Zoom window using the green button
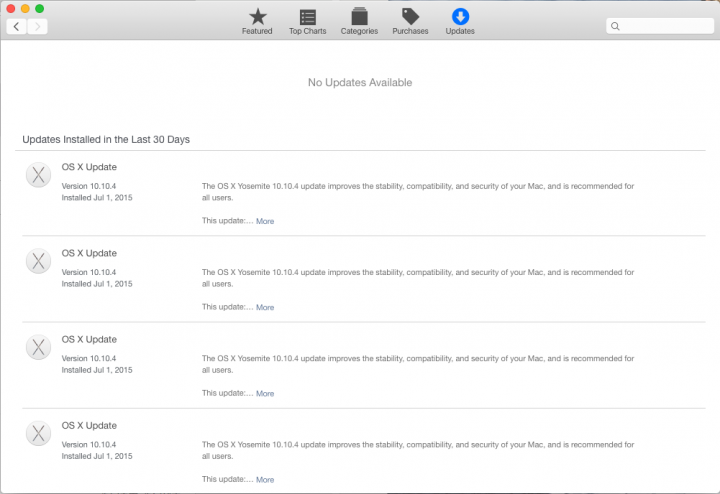Screen dimensions: 720x494 (x=40, y=8)
